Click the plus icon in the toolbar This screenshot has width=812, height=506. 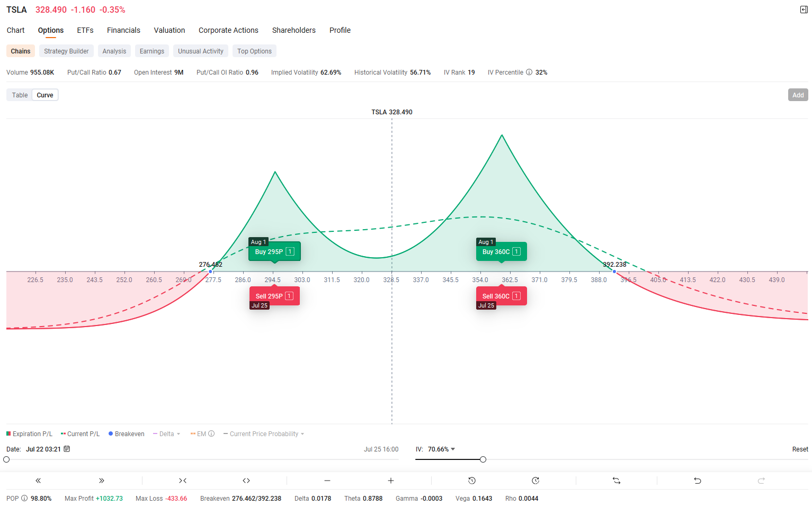click(391, 481)
